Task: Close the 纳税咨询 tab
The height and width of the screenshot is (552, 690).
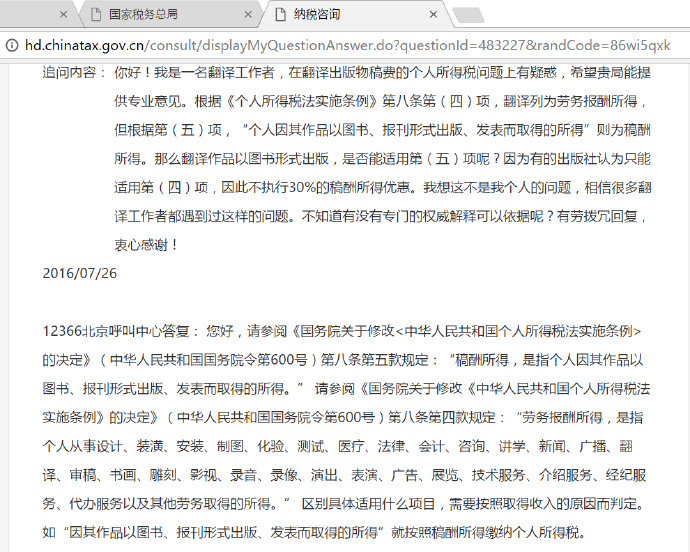Action: point(433,15)
